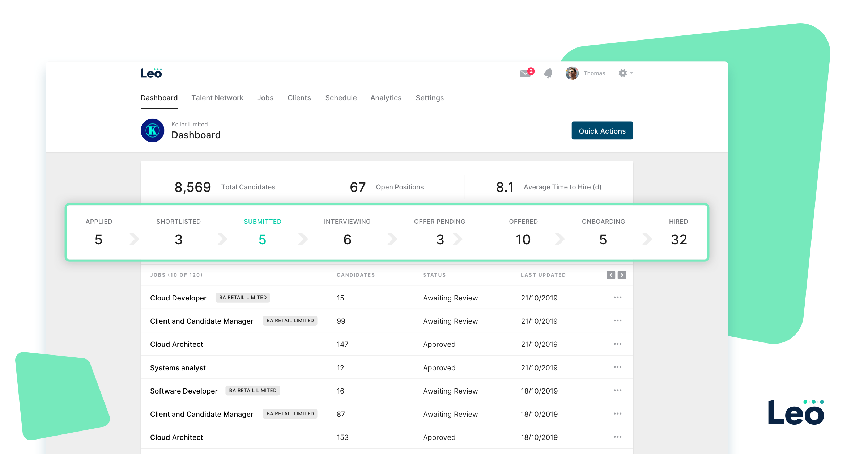The image size is (868, 454).
Task: Click the Quick Actions button
Action: click(602, 131)
